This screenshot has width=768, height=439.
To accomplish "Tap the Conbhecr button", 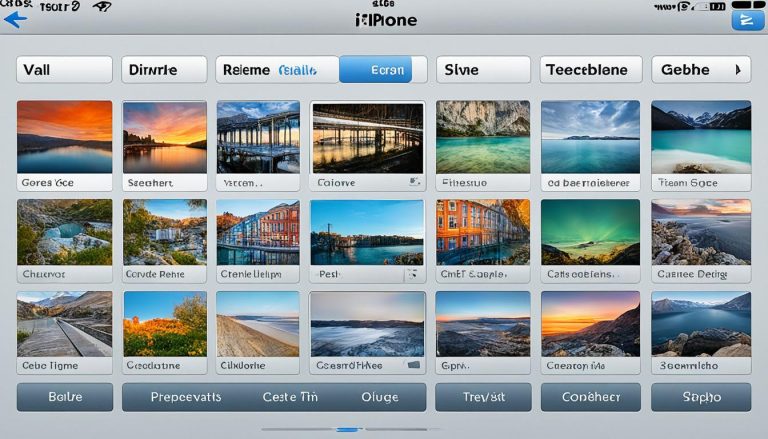I will click(590, 397).
